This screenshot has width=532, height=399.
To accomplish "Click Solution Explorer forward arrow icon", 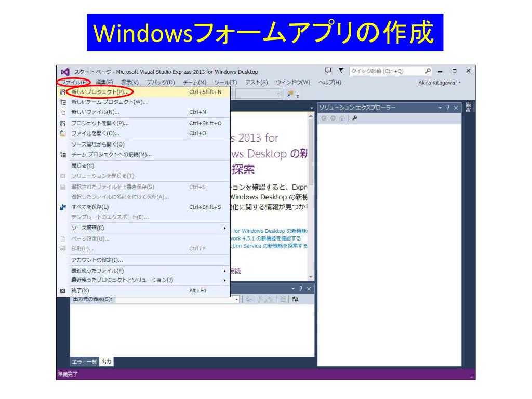I will point(333,118).
